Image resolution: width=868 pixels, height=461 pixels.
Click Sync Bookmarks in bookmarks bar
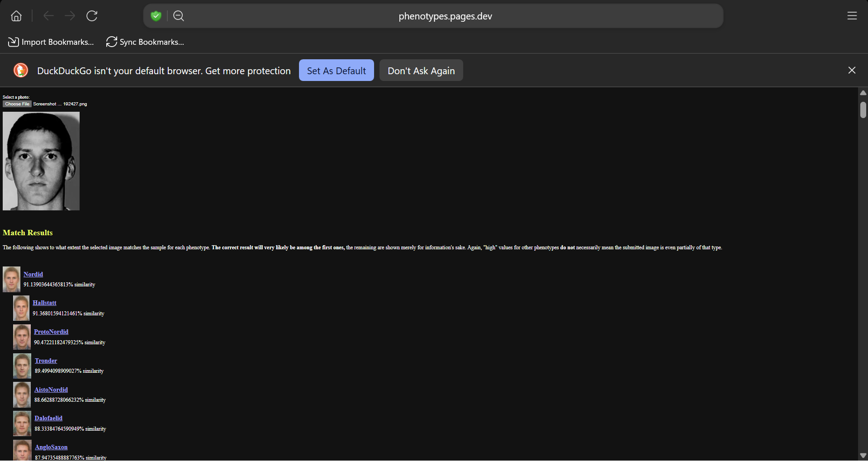(x=145, y=42)
